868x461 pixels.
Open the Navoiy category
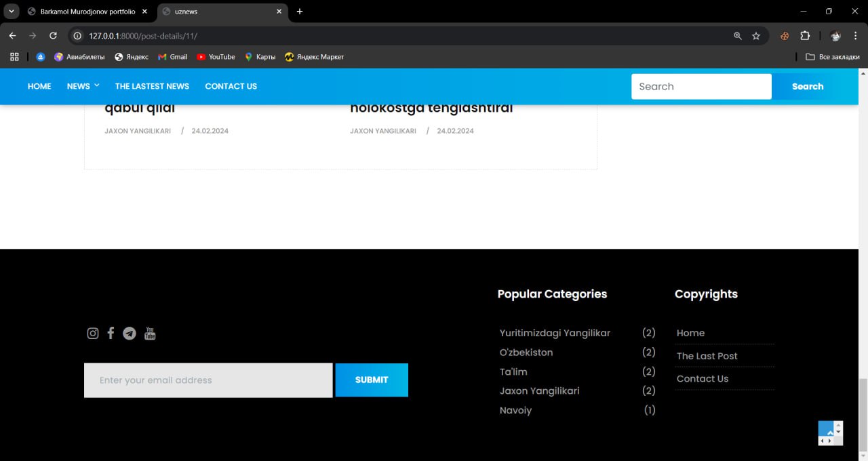pyautogui.click(x=515, y=410)
